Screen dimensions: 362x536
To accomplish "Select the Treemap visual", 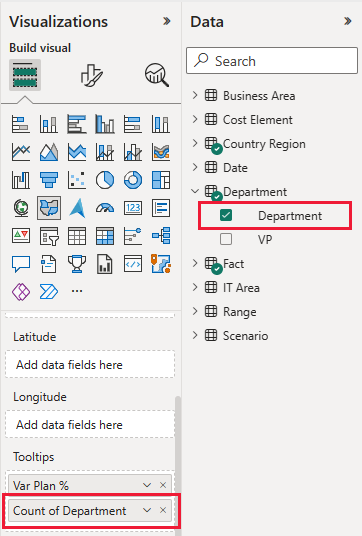I will coord(161,180).
